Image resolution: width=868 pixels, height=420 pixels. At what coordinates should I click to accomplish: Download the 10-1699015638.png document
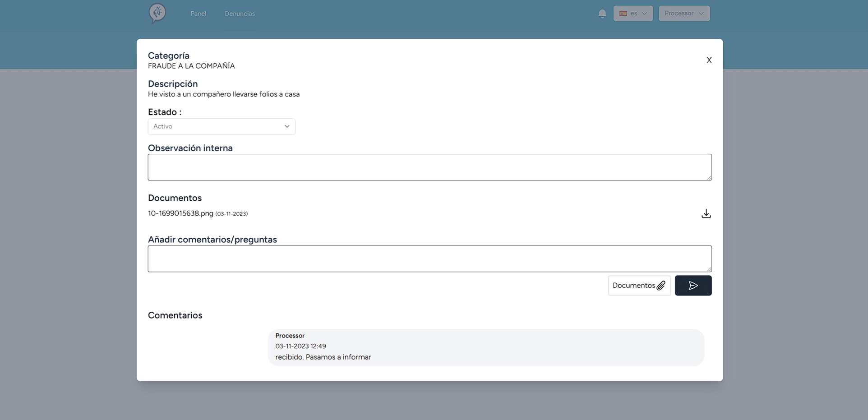(x=706, y=214)
